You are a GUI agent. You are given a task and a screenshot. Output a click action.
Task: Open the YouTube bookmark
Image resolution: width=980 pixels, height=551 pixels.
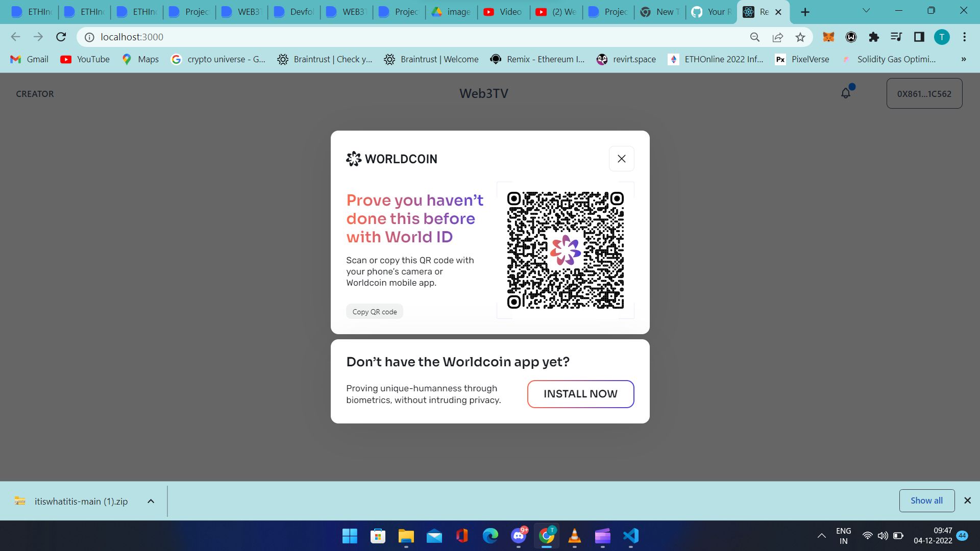click(85, 59)
